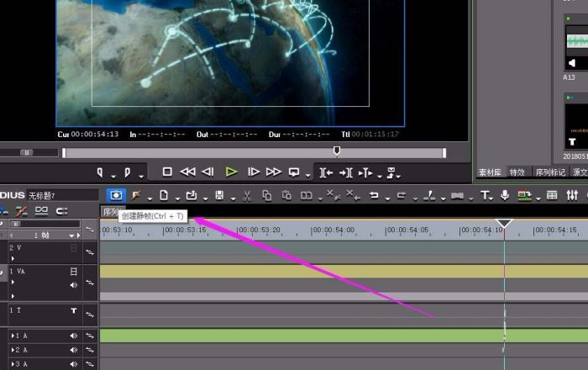588x370 pixels.
Task: Click the microphone voice-over icon
Action: [x=505, y=195]
